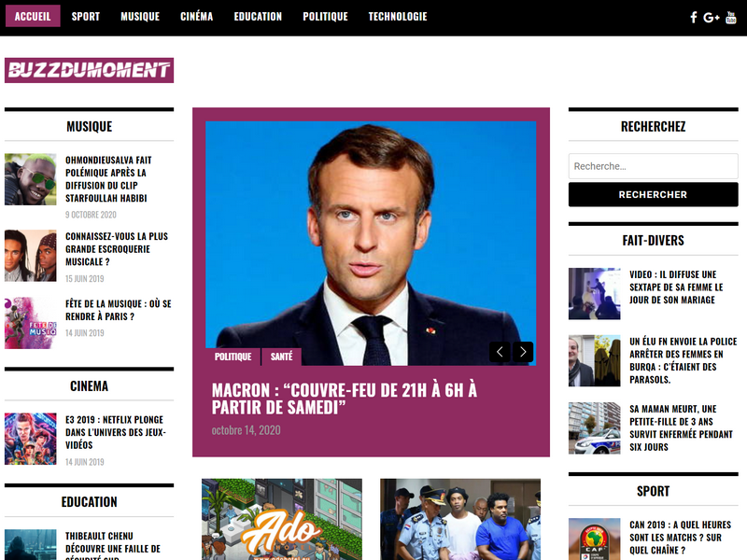Open the Technologie menu item

[x=398, y=16]
